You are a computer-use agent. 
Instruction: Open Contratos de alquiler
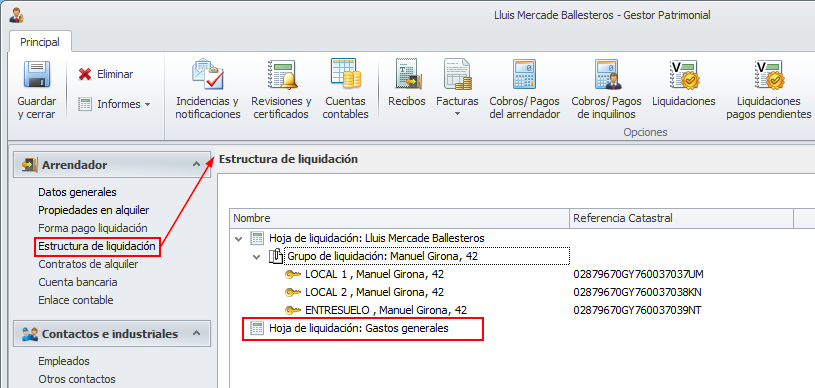coord(88,264)
